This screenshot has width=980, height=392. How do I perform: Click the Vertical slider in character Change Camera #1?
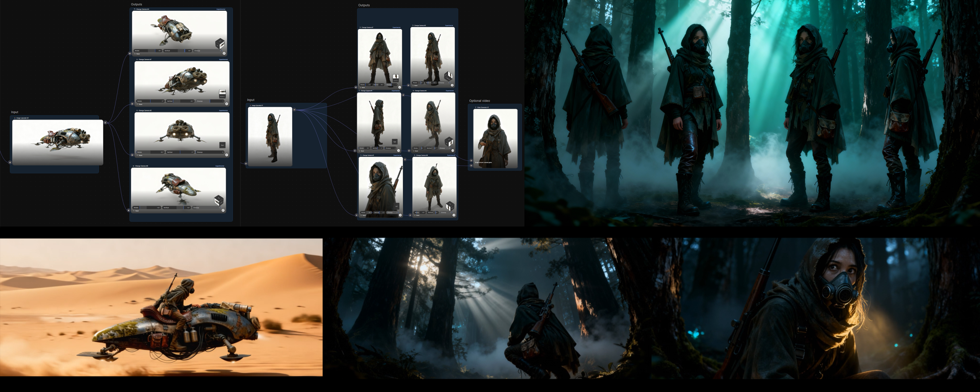click(379, 212)
